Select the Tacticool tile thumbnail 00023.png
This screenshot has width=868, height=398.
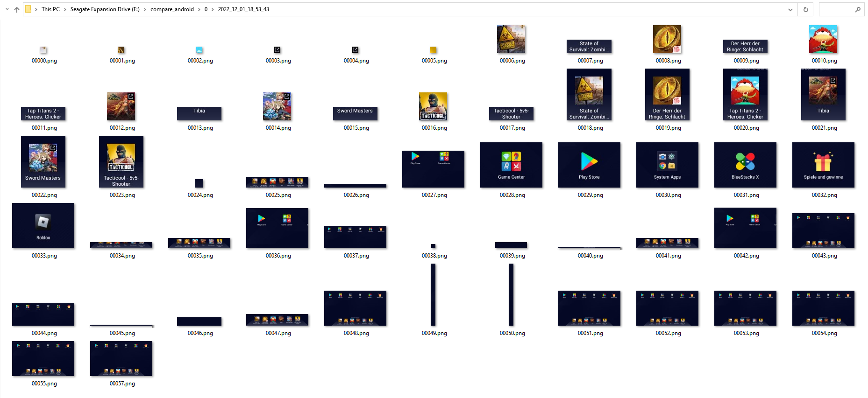pos(121,162)
